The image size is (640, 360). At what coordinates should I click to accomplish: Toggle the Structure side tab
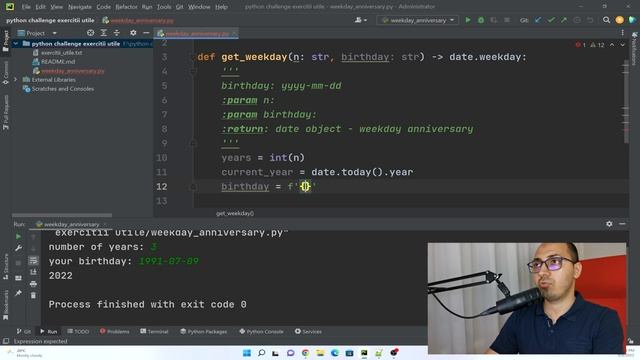(x=6, y=267)
